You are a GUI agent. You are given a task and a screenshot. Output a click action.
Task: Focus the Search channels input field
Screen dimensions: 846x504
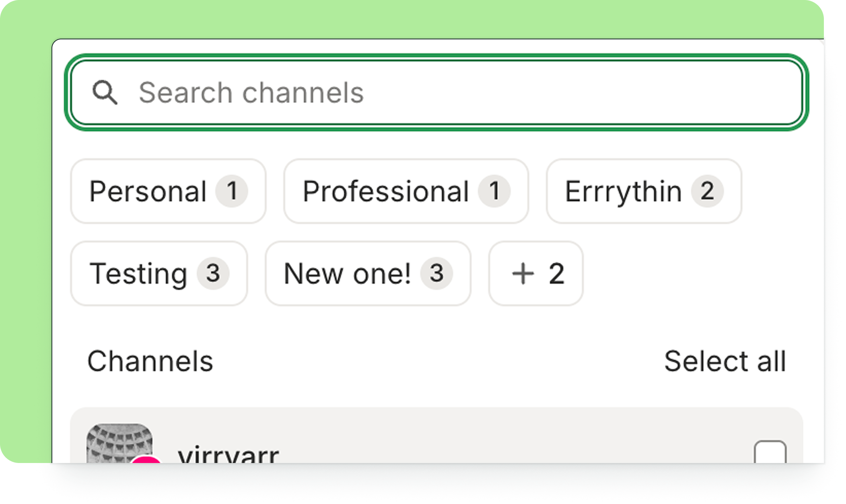tap(436, 92)
